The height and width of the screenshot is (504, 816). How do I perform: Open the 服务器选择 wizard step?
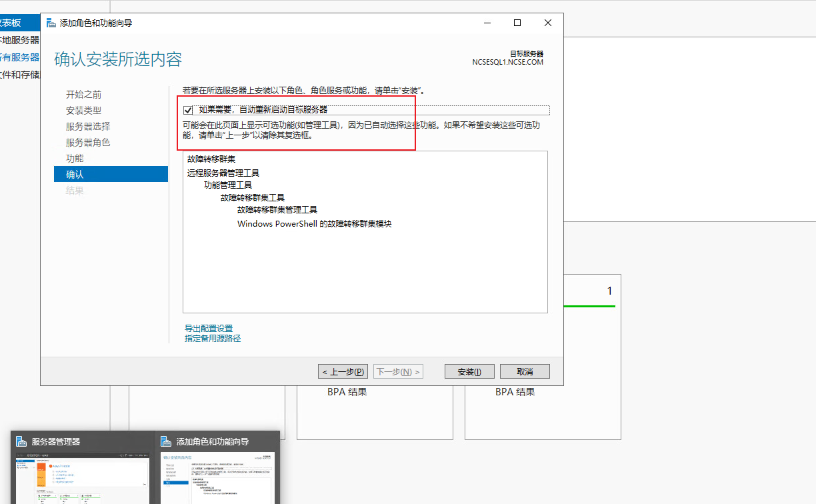click(x=87, y=127)
